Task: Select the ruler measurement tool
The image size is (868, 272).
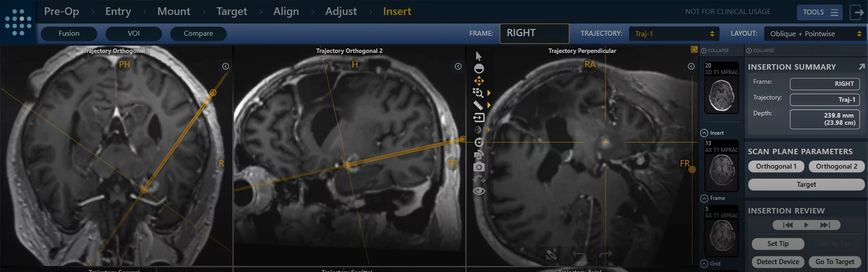Action: click(478, 105)
